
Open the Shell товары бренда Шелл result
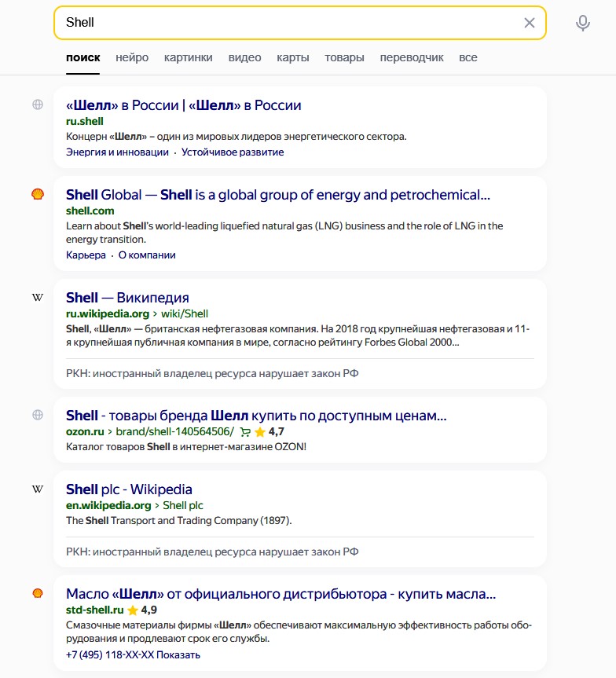(256, 416)
